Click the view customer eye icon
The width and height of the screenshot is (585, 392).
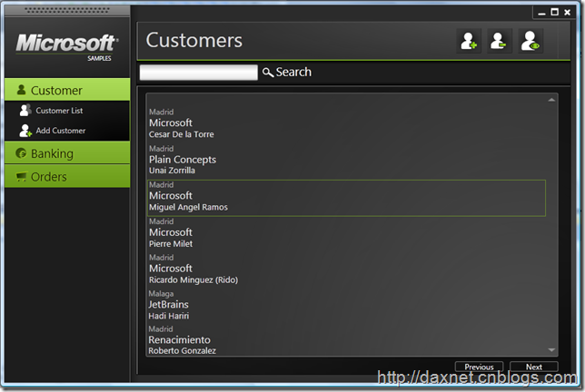(x=529, y=42)
